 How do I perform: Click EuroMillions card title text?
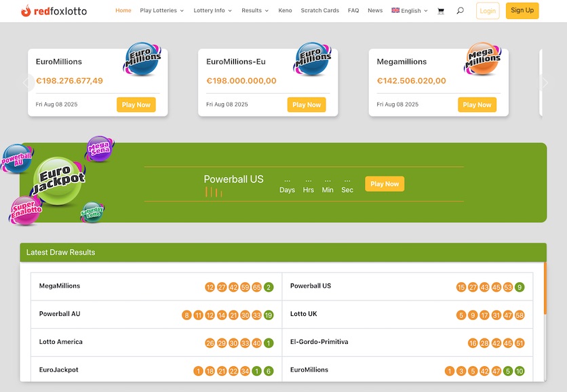tap(59, 62)
